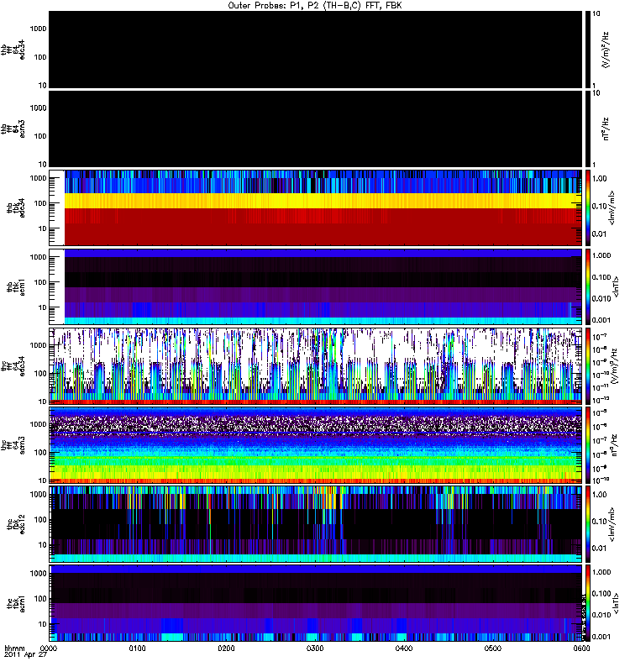Click the yellow band in thb fbk edc34 panel
This screenshot has height=672, width=630.
click(x=323, y=201)
